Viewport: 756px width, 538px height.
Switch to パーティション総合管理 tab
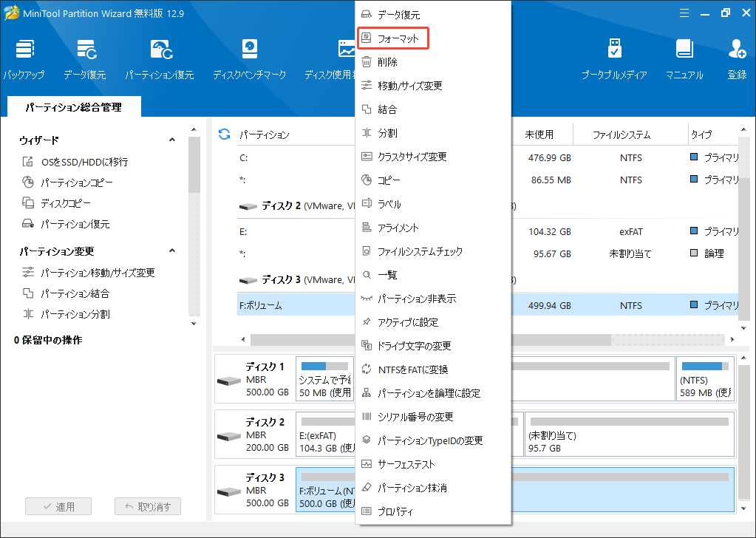tap(74, 107)
